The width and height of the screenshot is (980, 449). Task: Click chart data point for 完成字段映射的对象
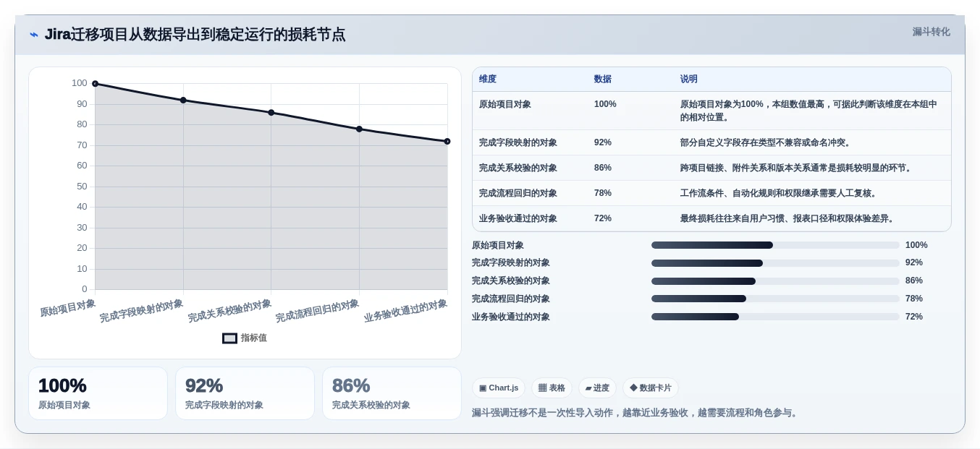pos(183,101)
